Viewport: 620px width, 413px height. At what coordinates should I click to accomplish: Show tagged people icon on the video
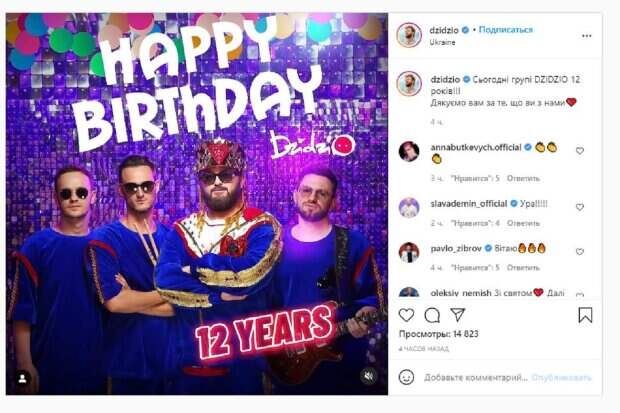[x=23, y=378]
